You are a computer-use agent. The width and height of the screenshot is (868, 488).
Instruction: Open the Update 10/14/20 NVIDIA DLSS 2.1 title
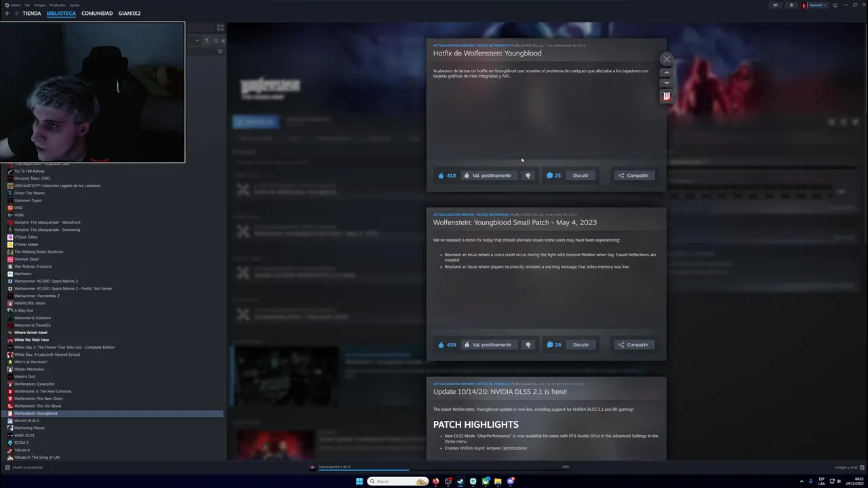point(500,392)
